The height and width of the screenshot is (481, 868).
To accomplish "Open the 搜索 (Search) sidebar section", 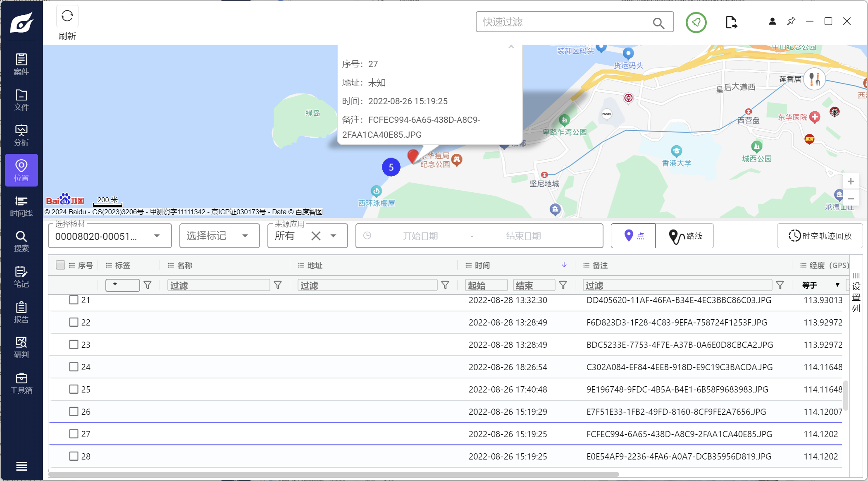I will [x=21, y=241].
